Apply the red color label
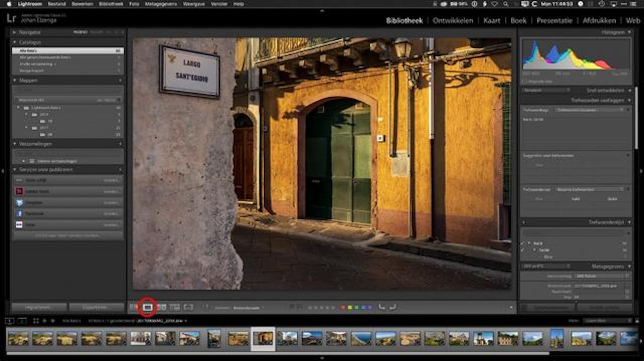This screenshot has height=361, width=644. (x=343, y=308)
